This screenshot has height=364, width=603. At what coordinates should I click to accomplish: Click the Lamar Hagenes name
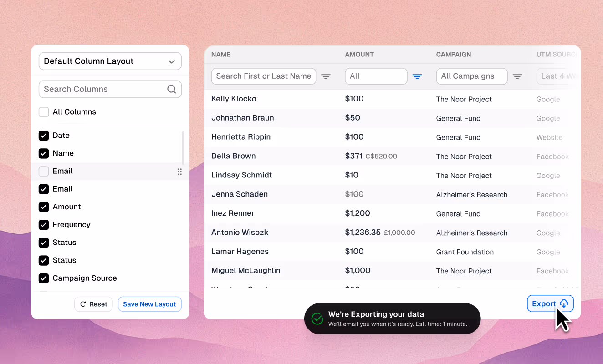coord(240,252)
